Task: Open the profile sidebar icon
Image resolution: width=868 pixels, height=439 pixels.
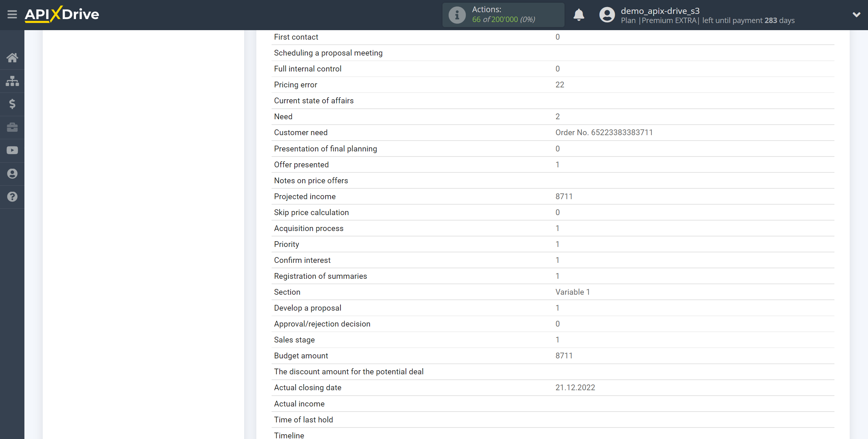Action: click(12, 174)
